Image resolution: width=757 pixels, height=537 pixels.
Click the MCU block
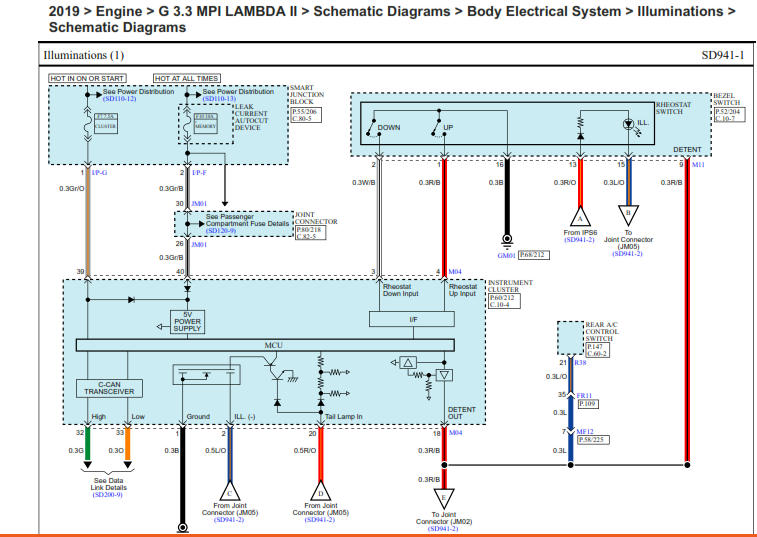tap(265, 345)
